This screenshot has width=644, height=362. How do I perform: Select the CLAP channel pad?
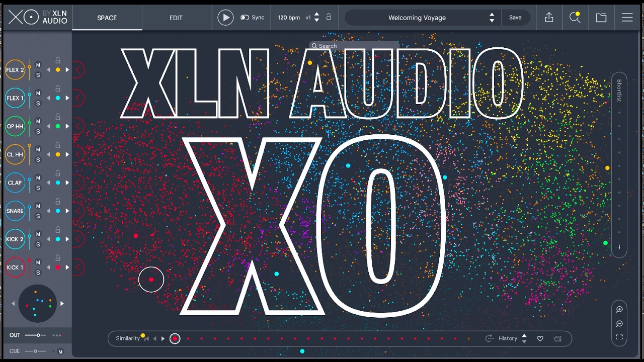click(15, 183)
